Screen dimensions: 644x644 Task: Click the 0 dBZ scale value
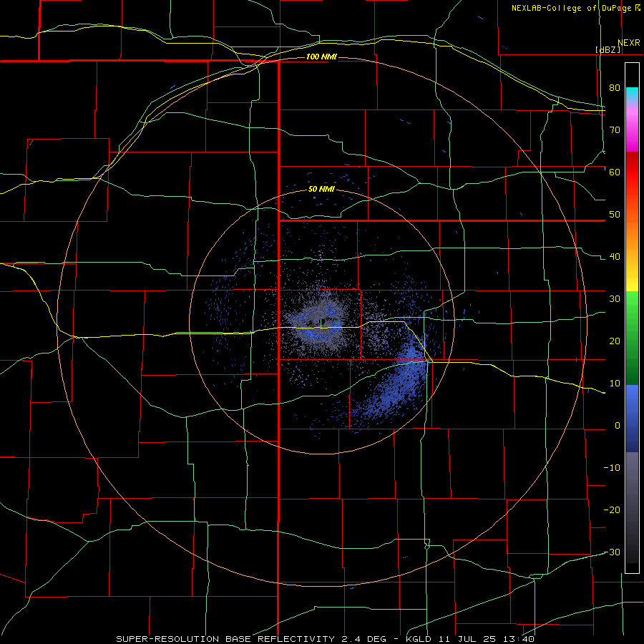click(618, 426)
